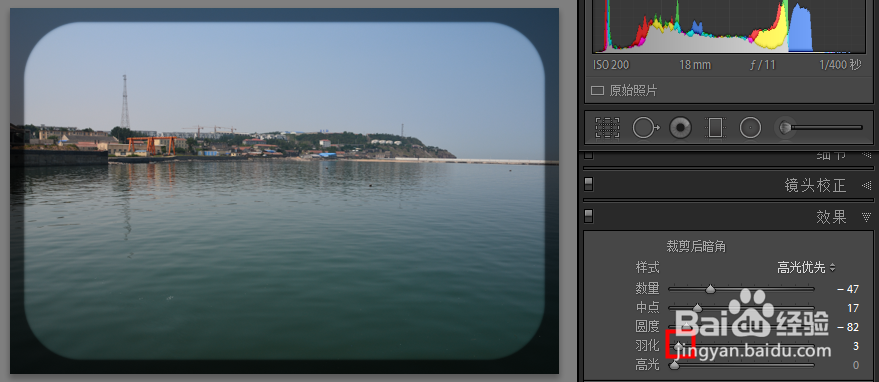Click the 裁剪后暗角 section title
The image size is (879, 382).
coord(696,246)
